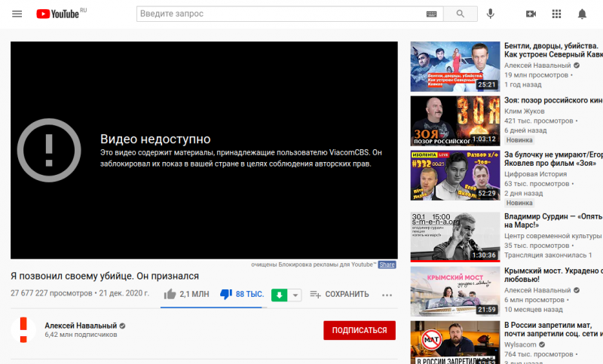Screen dimensions: 603x364
Task: Open the hamburger guide menu
Action: (17, 14)
